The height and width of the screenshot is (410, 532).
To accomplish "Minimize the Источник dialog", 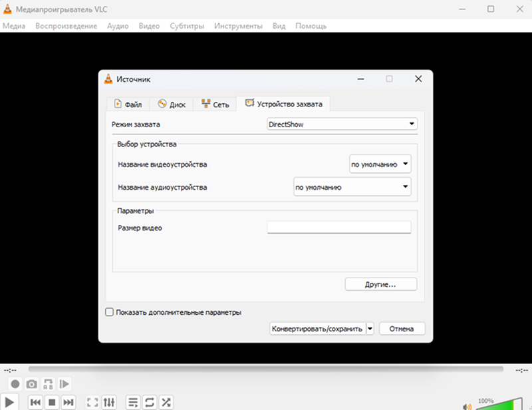I will (x=360, y=79).
